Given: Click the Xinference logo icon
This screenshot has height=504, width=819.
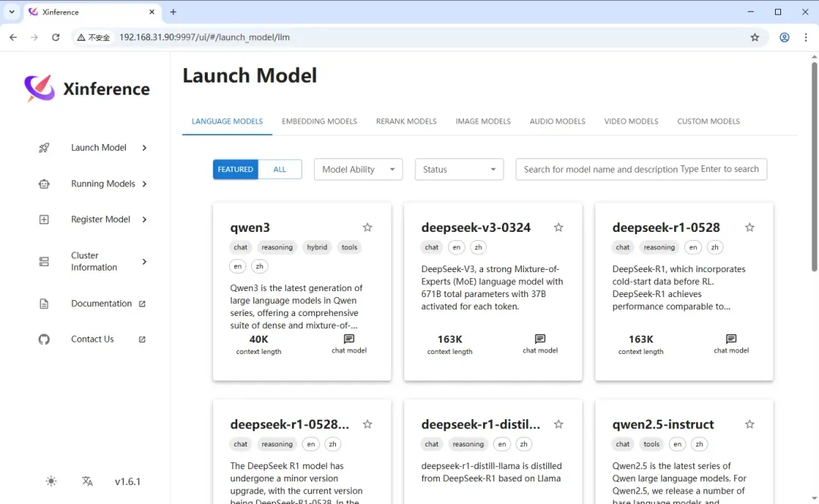Looking at the screenshot, I should 39,89.
